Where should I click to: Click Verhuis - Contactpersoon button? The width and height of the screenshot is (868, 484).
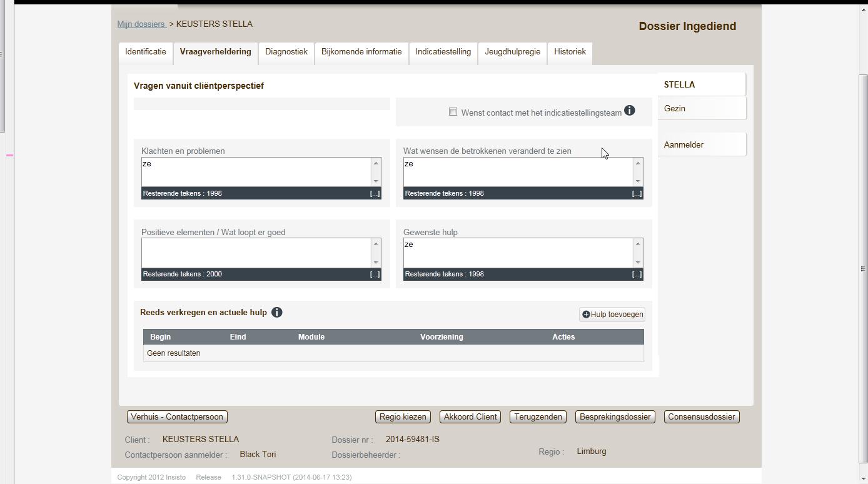(177, 417)
